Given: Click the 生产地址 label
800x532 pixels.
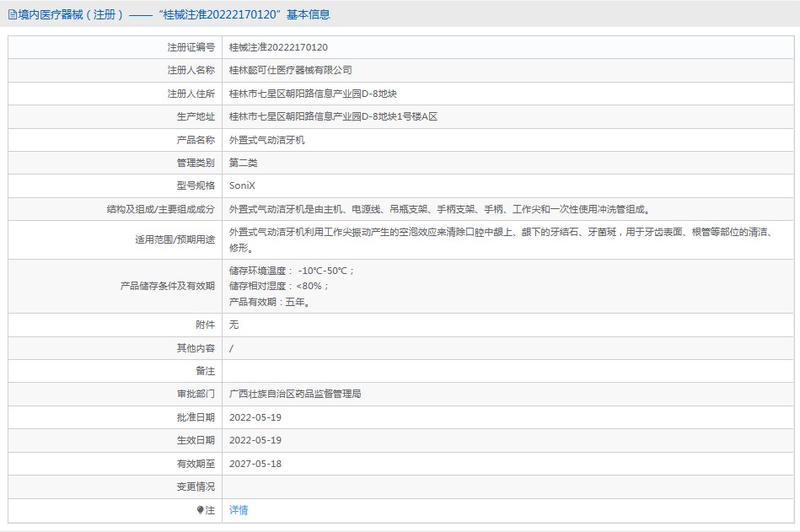Looking at the screenshot, I should click(x=196, y=117).
